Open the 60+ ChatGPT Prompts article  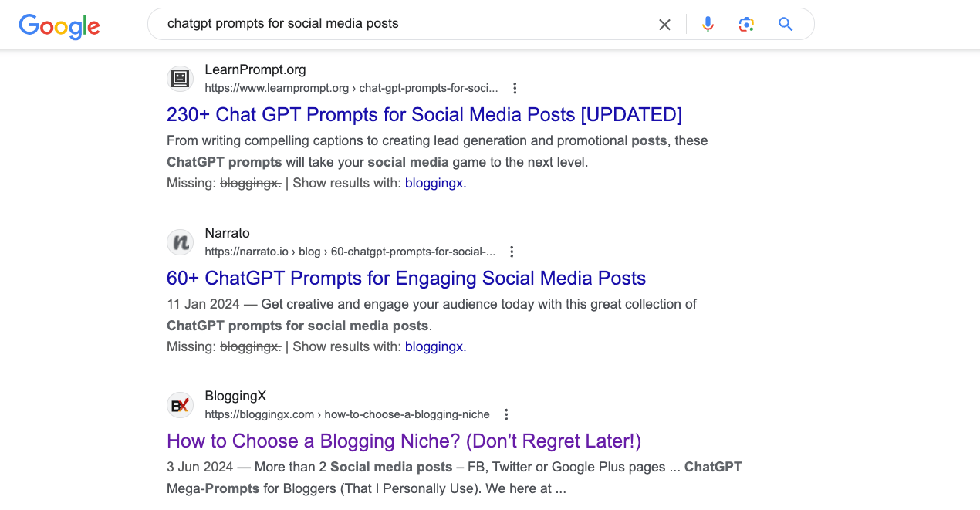click(406, 278)
